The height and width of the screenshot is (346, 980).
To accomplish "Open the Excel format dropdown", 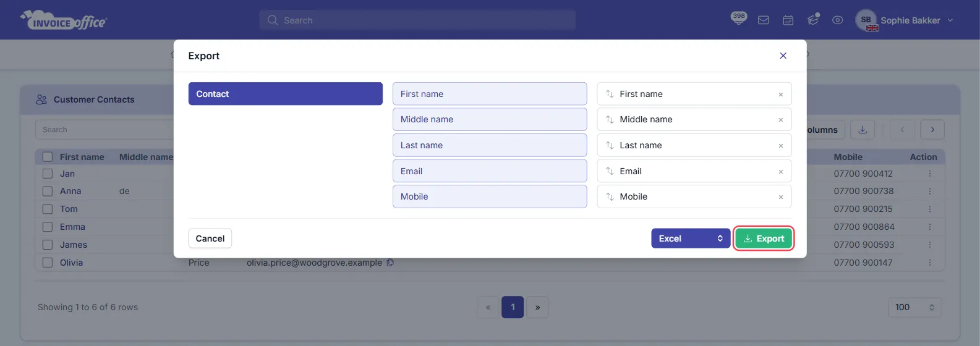I will (x=691, y=238).
